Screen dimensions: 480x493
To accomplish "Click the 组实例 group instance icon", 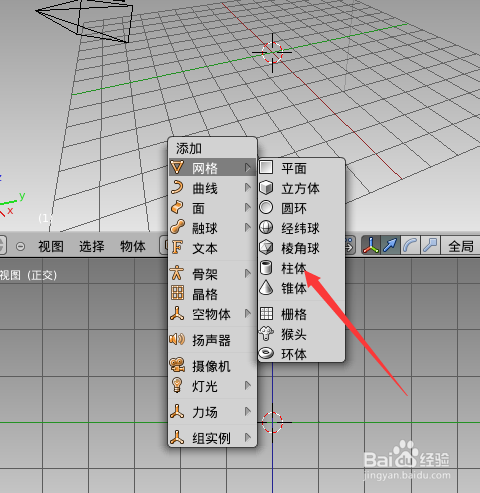I will click(x=177, y=437).
